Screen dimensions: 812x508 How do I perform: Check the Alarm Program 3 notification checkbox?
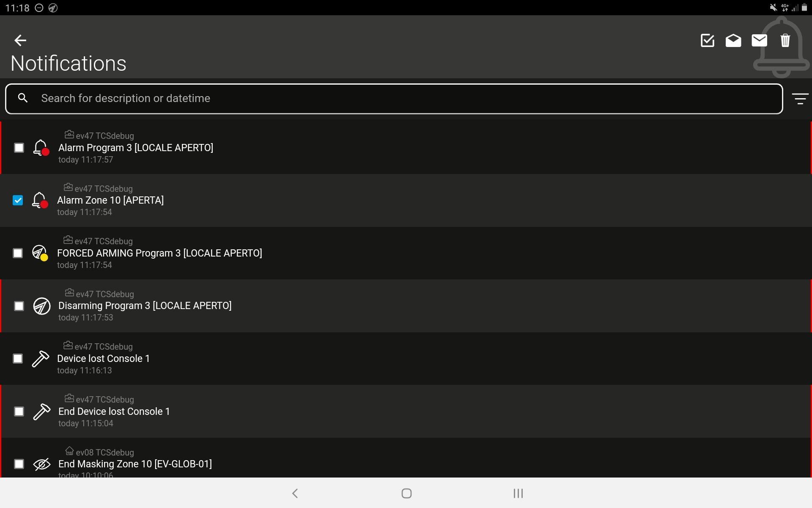coord(19,148)
